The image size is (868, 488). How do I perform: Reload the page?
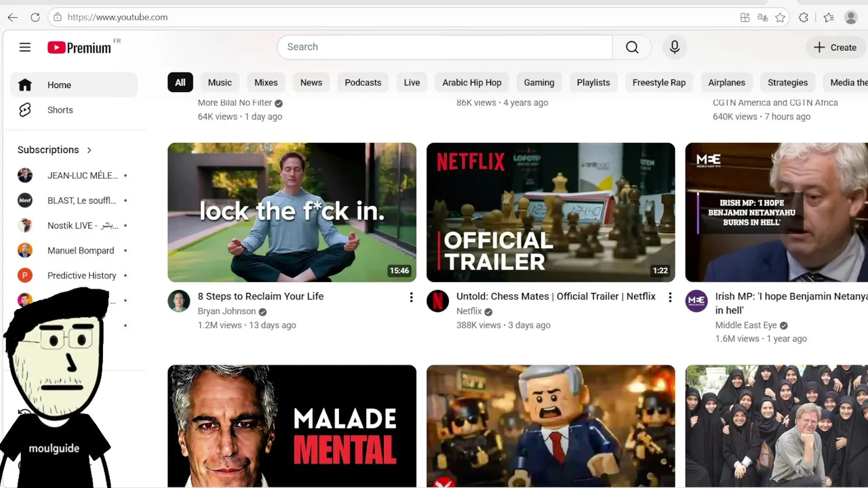(35, 17)
